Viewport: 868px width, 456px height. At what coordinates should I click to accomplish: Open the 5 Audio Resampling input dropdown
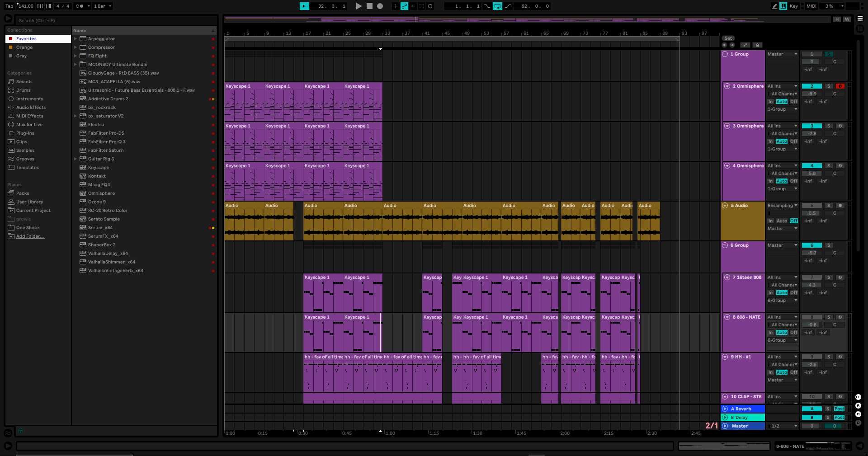click(x=782, y=206)
